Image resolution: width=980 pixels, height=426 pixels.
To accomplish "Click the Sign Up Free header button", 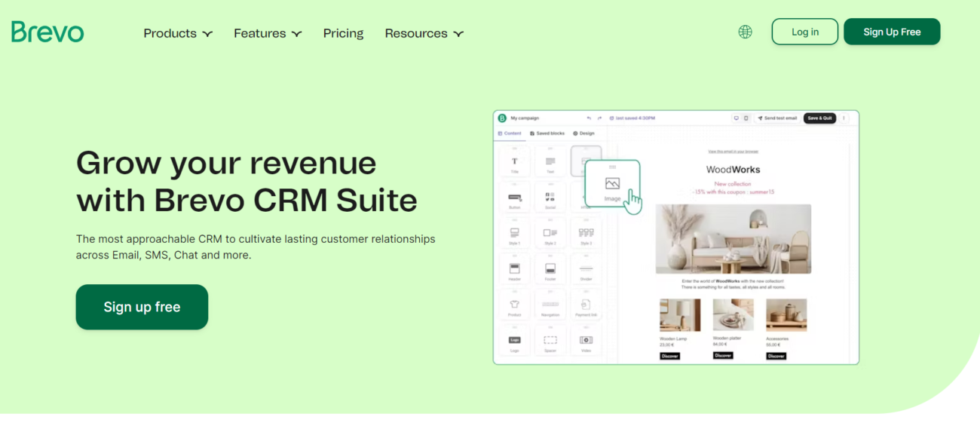I will [892, 32].
